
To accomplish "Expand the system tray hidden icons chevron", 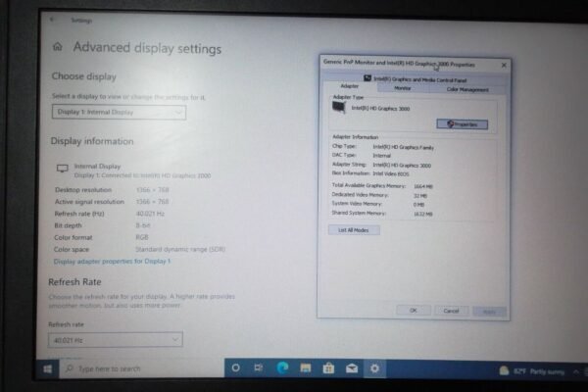I will 576,371.
